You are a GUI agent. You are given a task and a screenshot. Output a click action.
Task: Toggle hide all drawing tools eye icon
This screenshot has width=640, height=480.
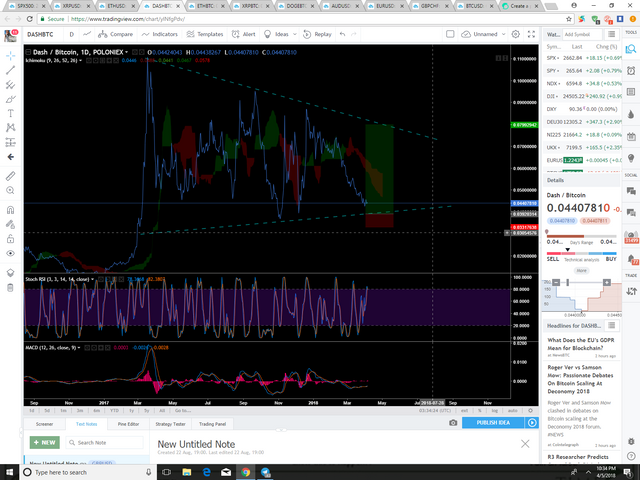click(x=11, y=253)
